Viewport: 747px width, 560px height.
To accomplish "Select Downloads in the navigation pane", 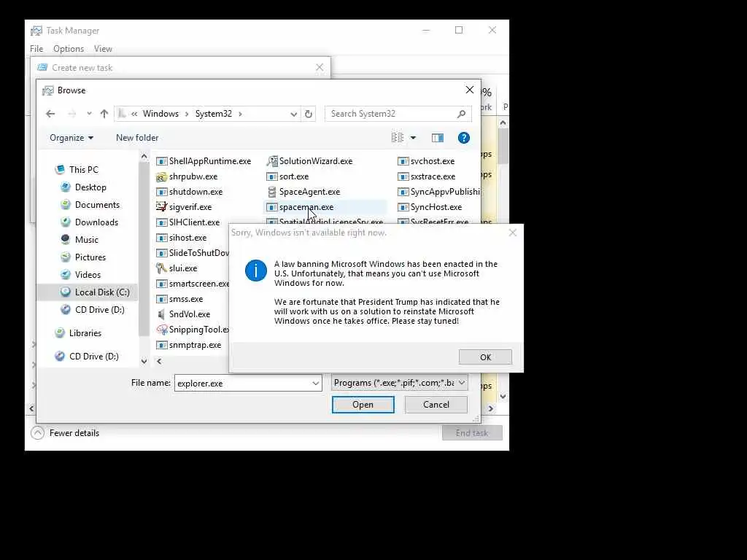I will tap(96, 222).
